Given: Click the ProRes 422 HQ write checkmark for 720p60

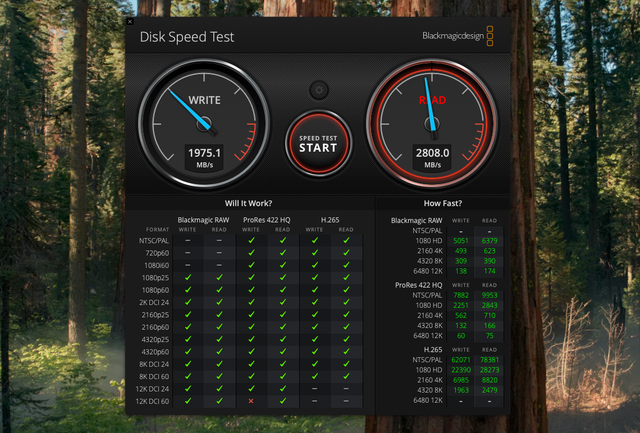Looking at the screenshot, I should tap(251, 253).
